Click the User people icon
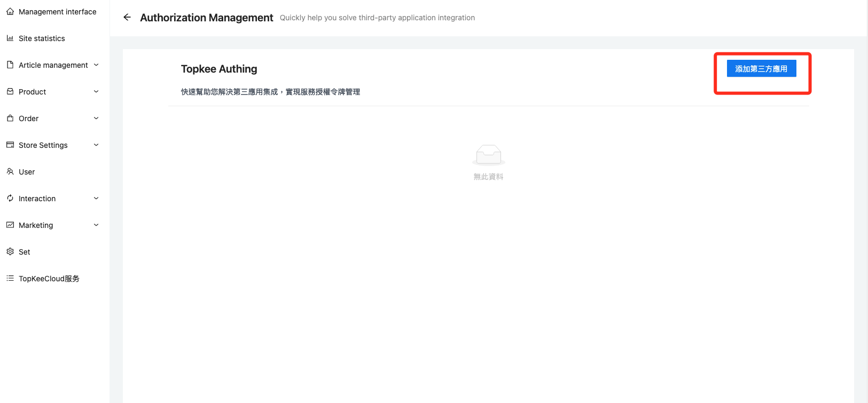This screenshot has height=403, width=868. (10, 171)
